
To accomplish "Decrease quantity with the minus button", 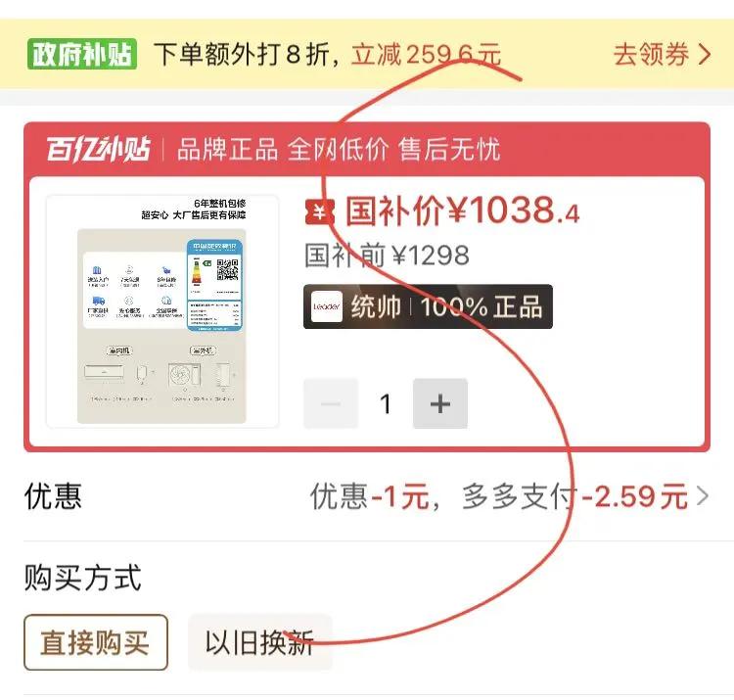I will click(x=331, y=403).
